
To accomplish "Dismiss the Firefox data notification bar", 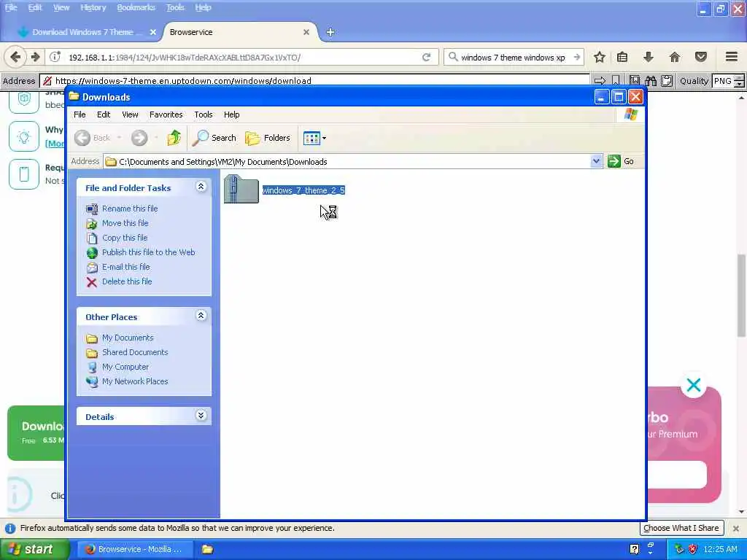I will point(736,528).
